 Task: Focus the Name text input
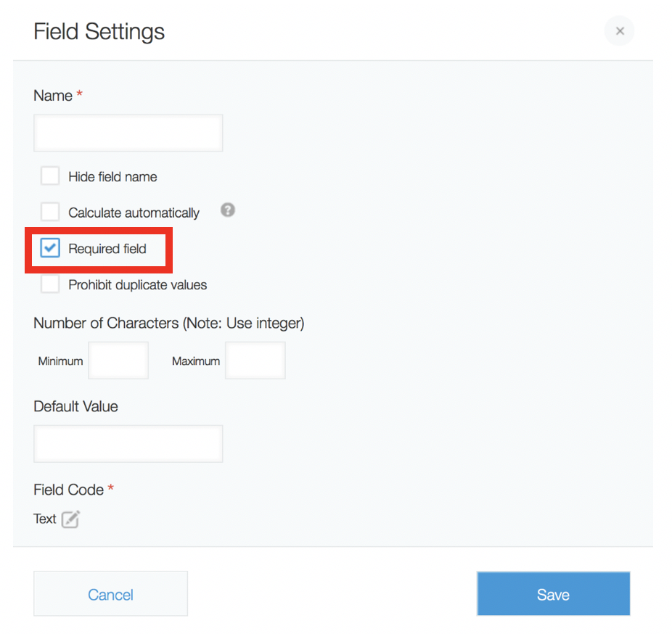pos(128,133)
